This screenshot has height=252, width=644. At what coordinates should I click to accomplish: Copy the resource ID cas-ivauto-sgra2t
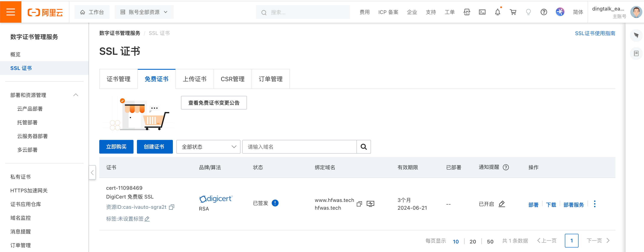[172, 207]
